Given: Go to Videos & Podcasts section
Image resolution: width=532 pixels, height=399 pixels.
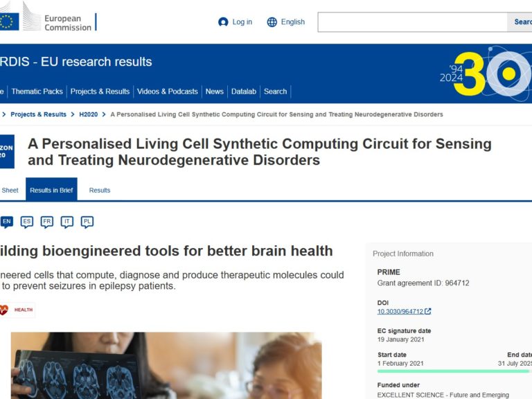Looking at the screenshot, I should [x=168, y=91].
